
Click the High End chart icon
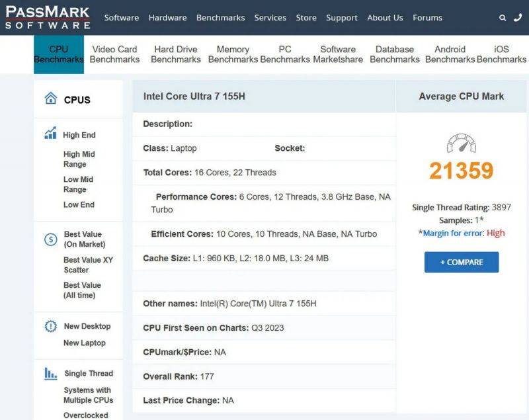point(51,133)
